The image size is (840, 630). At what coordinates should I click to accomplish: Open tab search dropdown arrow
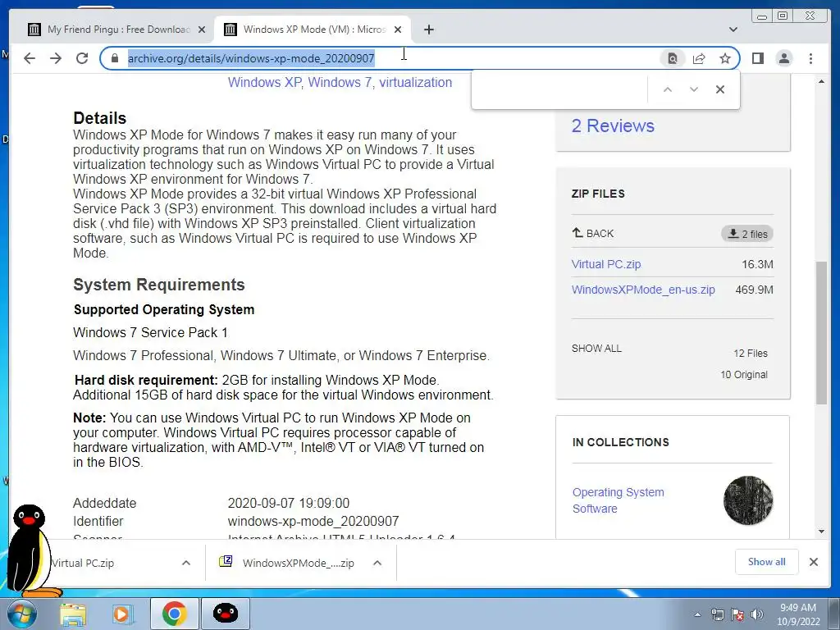[733, 30]
